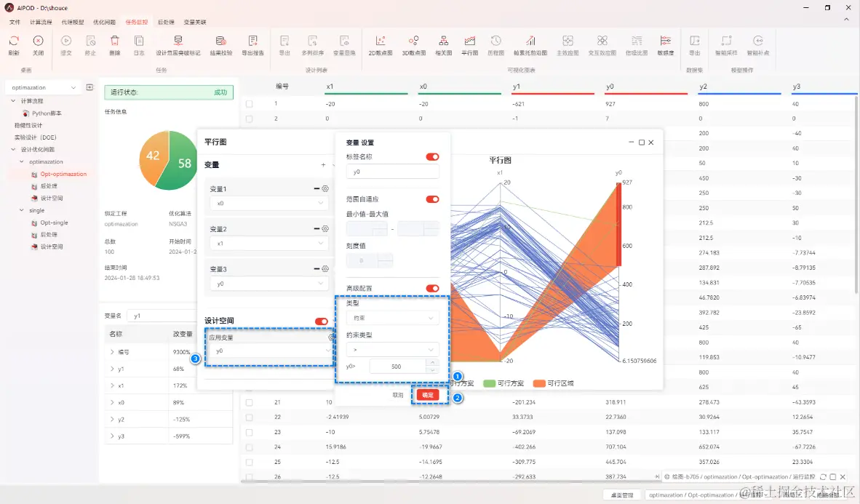
Task: Toggle the 高级配置 switch
Action: (x=432, y=289)
